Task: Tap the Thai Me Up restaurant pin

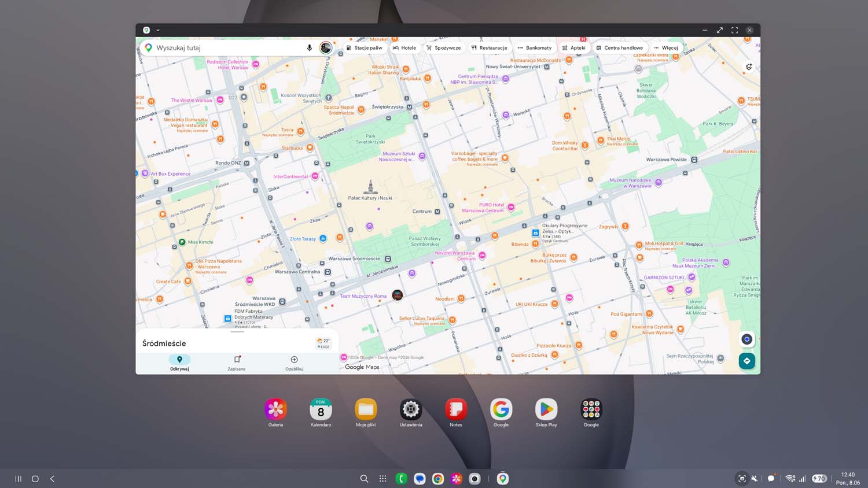Action: [x=600, y=139]
